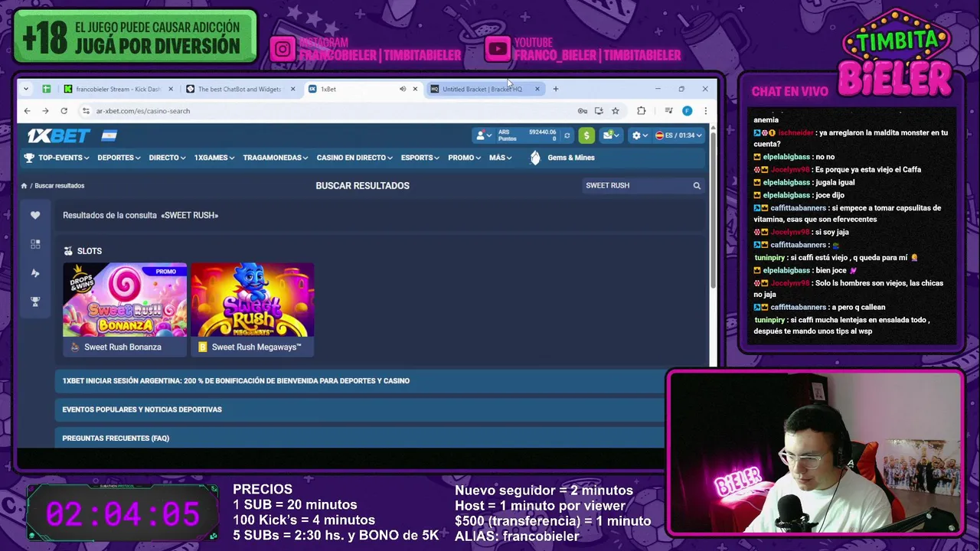980x551 pixels.
Task: Close the Untitled Bracket tab
Action: click(x=537, y=89)
